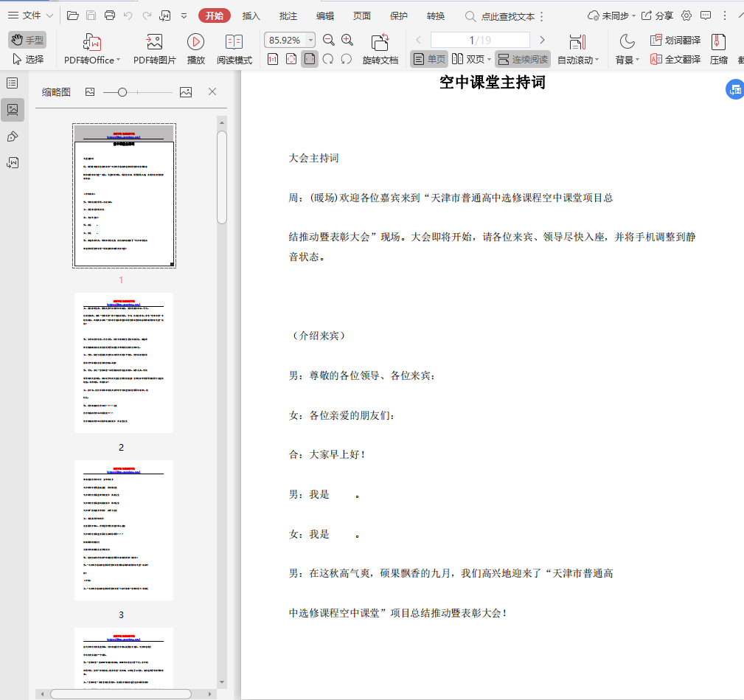The image size is (744, 700).
Task: Start the 播放 slideshow
Action: click(195, 49)
